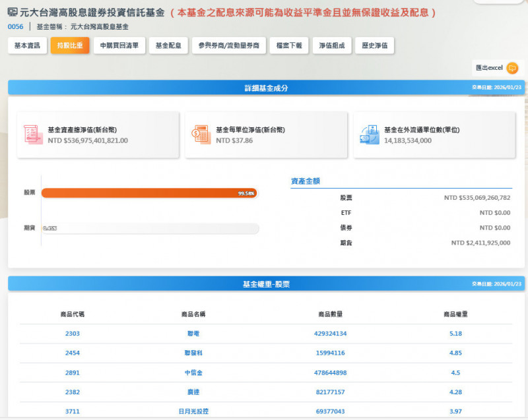The image size is (528, 420).
Task: Click the 中信金 stock name
Action: 193,373
